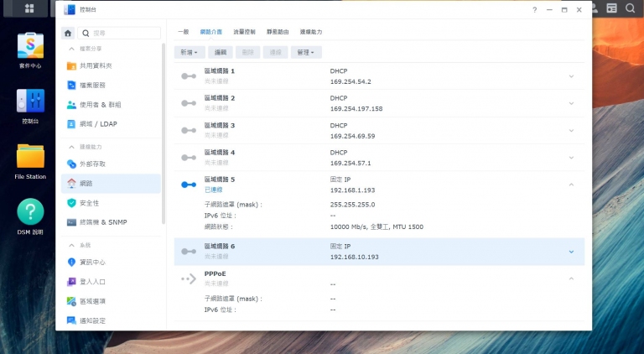Open the universal search icon in taskbar

tap(630, 8)
